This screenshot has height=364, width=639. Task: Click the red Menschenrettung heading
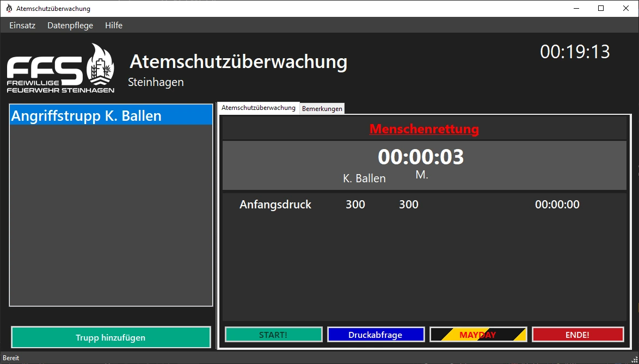424,129
